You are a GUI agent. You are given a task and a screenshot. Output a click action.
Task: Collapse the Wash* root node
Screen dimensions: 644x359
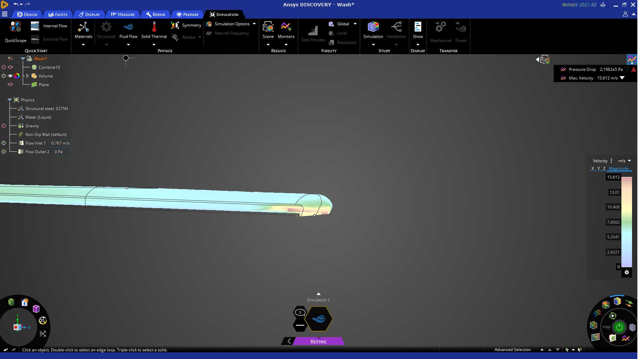(x=23, y=59)
